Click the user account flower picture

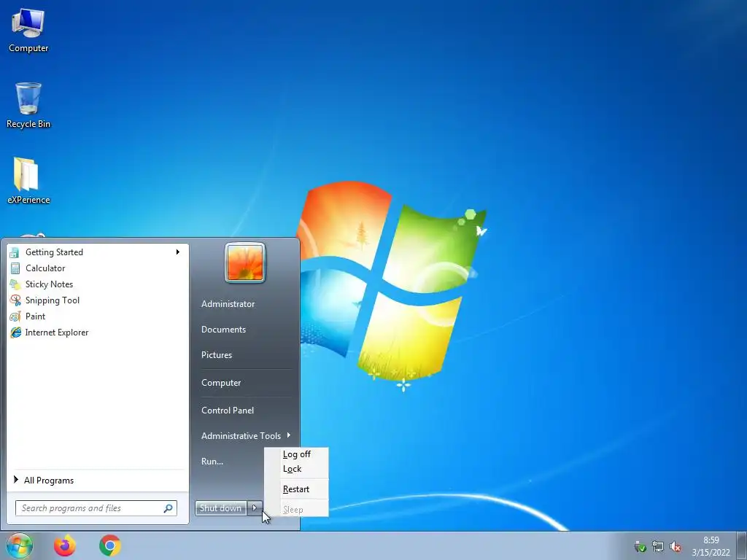click(x=245, y=262)
